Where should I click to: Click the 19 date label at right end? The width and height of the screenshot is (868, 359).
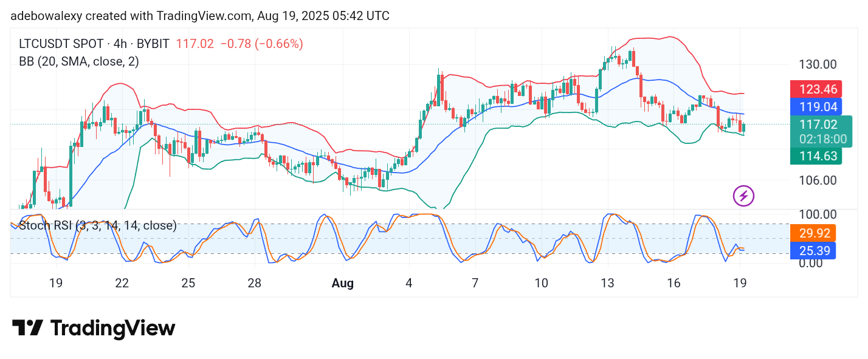coord(740,283)
